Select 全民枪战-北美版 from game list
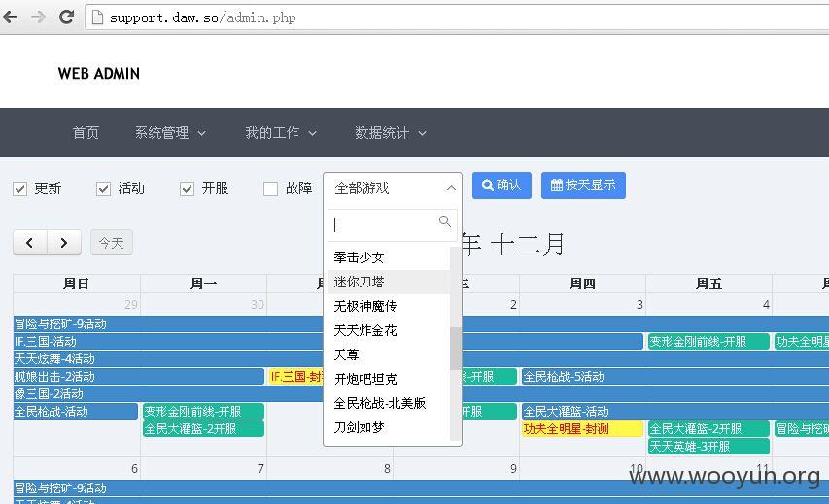The image size is (829, 504). click(x=389, y=403)
